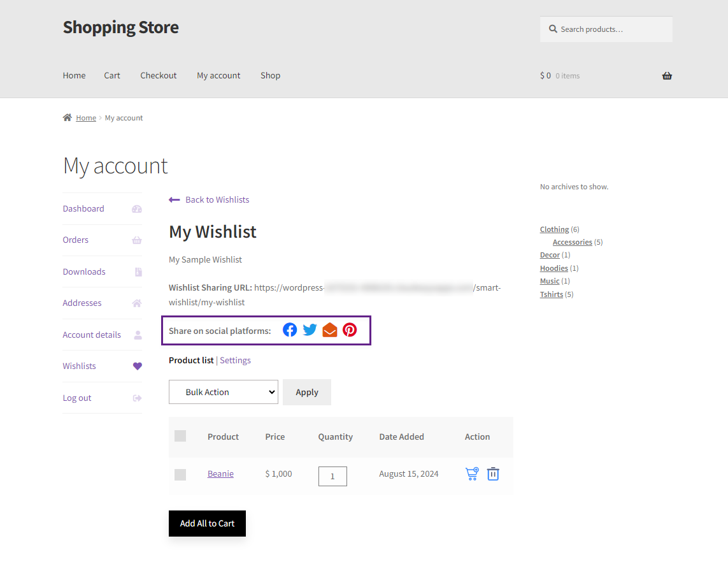The height and width of the screenshot is (564, 728).
Task: Click the $ 0 cart total
Action: (546, 76)
